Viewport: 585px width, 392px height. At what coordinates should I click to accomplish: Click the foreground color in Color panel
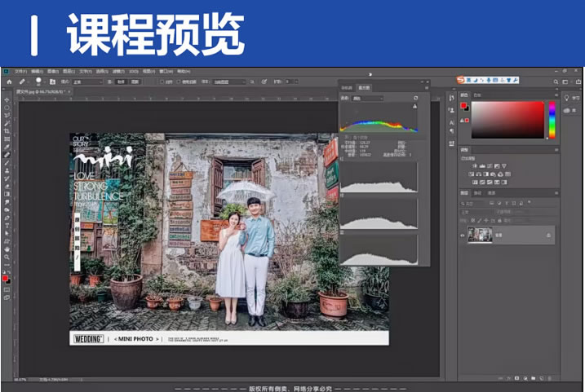point(463,105)
